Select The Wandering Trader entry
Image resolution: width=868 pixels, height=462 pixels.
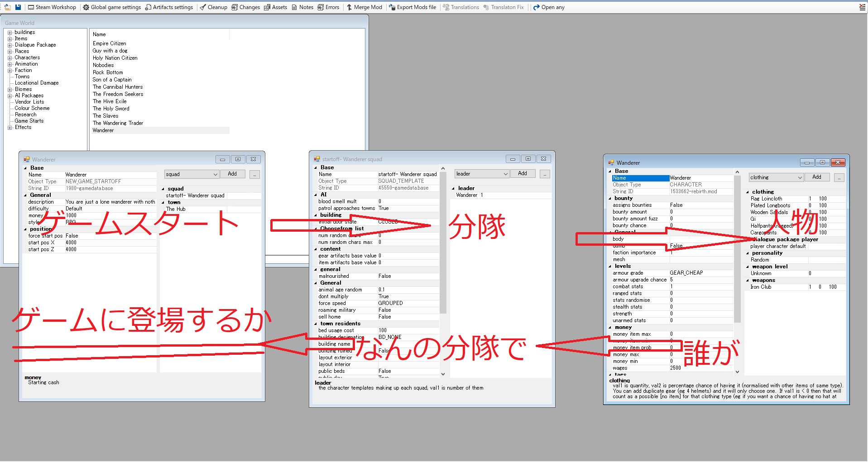coord(118,123)
